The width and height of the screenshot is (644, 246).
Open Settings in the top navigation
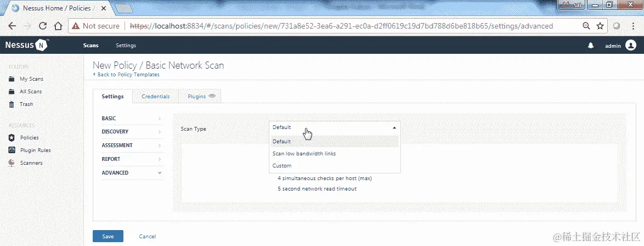(x=126, y=45)
